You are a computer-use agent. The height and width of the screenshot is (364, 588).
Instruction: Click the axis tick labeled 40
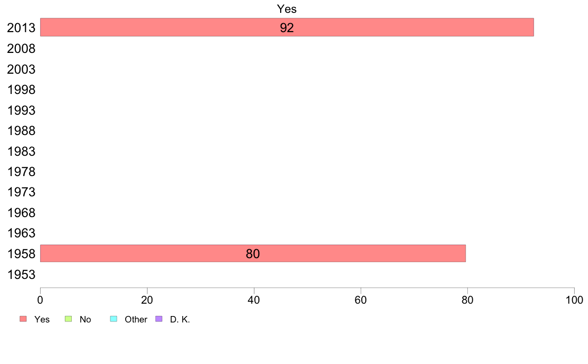tap(254, 300)
